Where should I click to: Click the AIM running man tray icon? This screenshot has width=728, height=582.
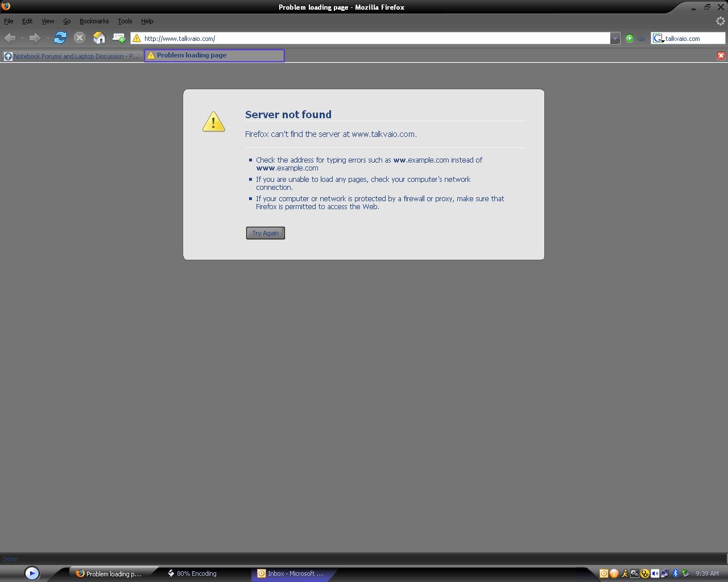(x=624, y=573)
